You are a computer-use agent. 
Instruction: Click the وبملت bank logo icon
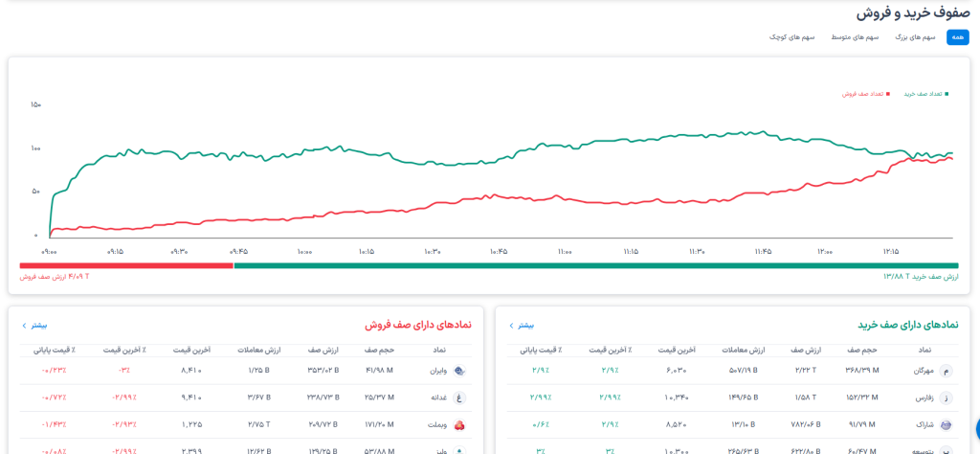click(459, 424)
